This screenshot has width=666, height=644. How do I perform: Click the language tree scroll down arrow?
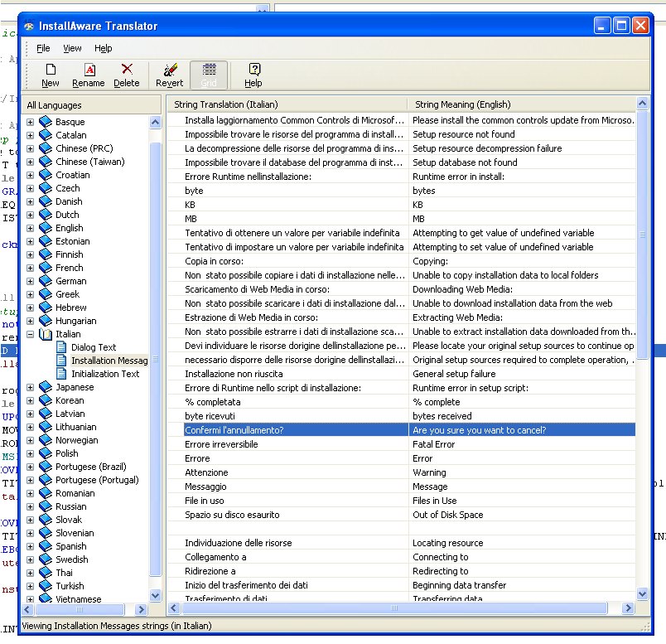156,595
